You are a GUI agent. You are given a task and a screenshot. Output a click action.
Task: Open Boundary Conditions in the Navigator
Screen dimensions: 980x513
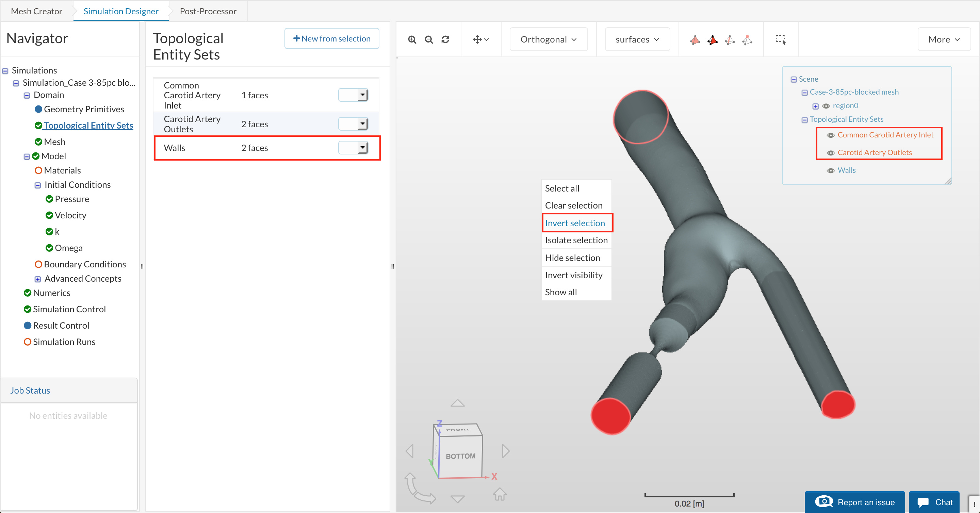point(84,264)
